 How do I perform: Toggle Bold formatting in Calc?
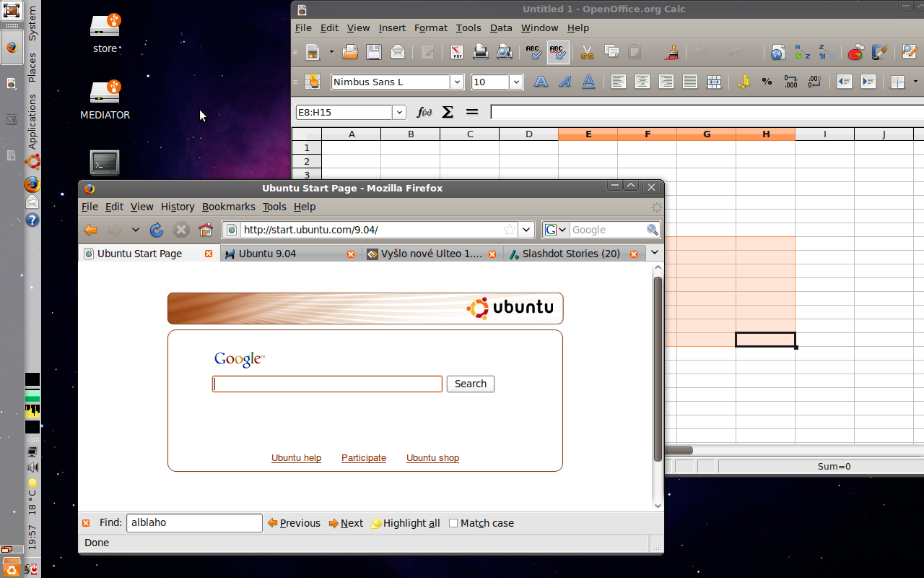point(541,82)
